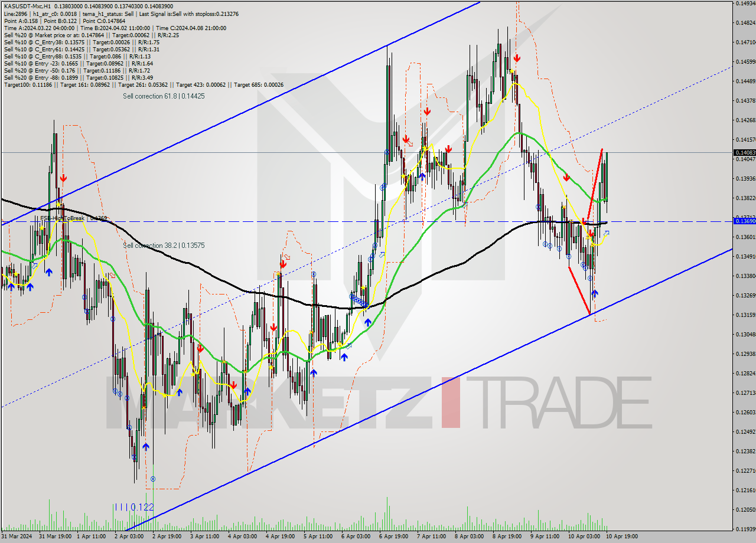Click the 'Sell %10 @ Entry -23: 0.1665' line
756x543 pixels.
coord(79,63)
